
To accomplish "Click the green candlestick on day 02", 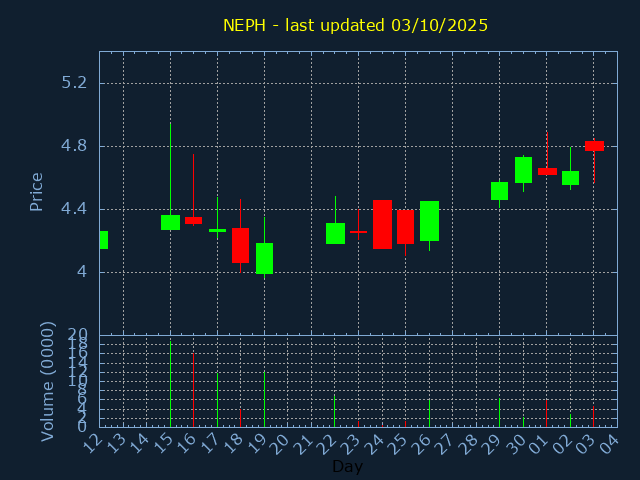I will 570,178.
